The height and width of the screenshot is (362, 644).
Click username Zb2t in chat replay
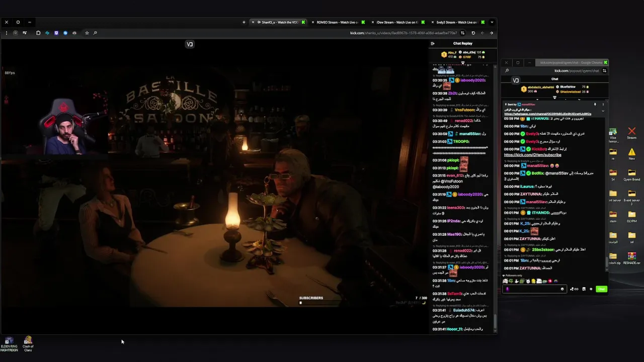[453, 94]
